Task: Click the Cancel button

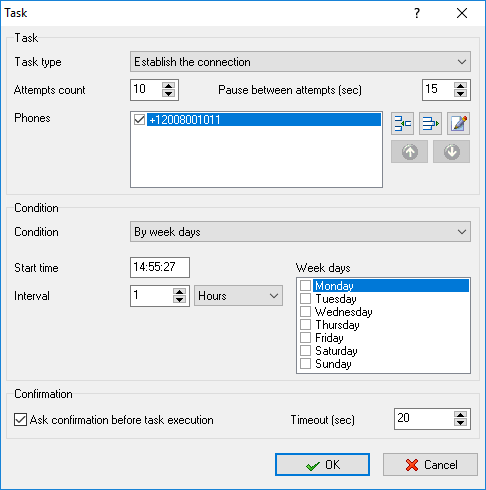Action: click(x=430, y=464)
